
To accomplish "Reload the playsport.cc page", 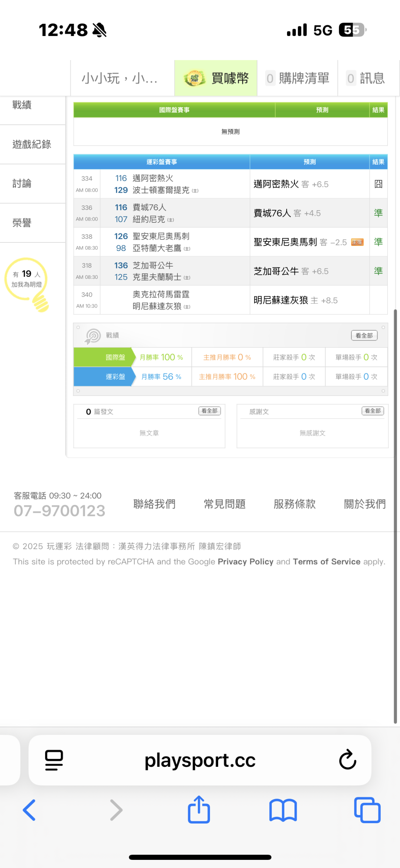I will 347,760.
